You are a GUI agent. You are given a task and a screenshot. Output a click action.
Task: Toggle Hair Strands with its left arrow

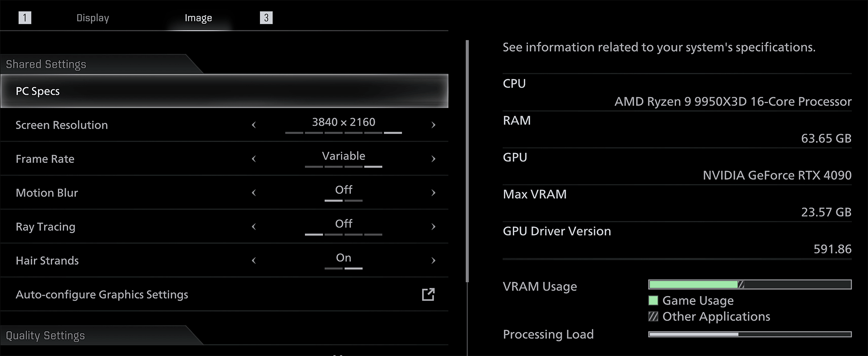pyautogui.click(x=254, y=261)
